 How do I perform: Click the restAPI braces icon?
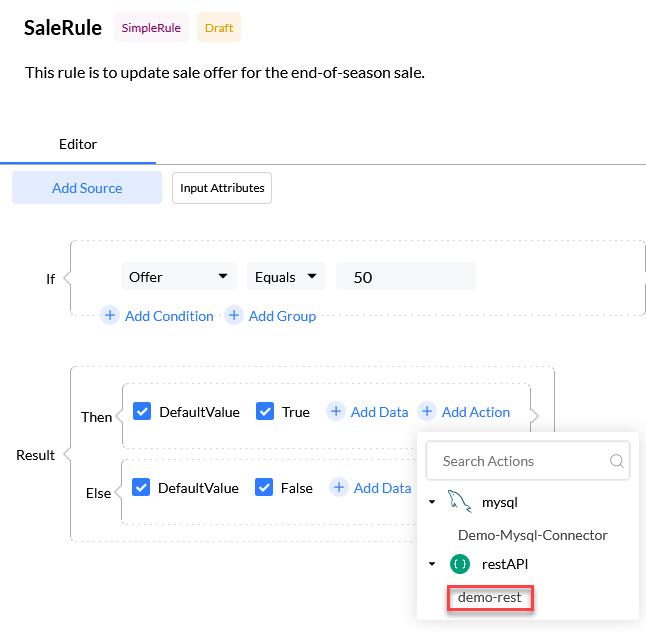pos(460,564)
